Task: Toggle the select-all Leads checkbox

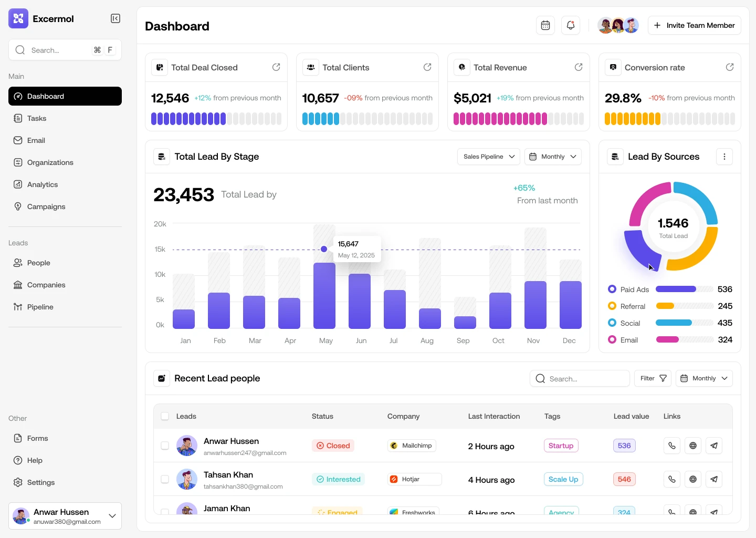Action: coord(165,416)
